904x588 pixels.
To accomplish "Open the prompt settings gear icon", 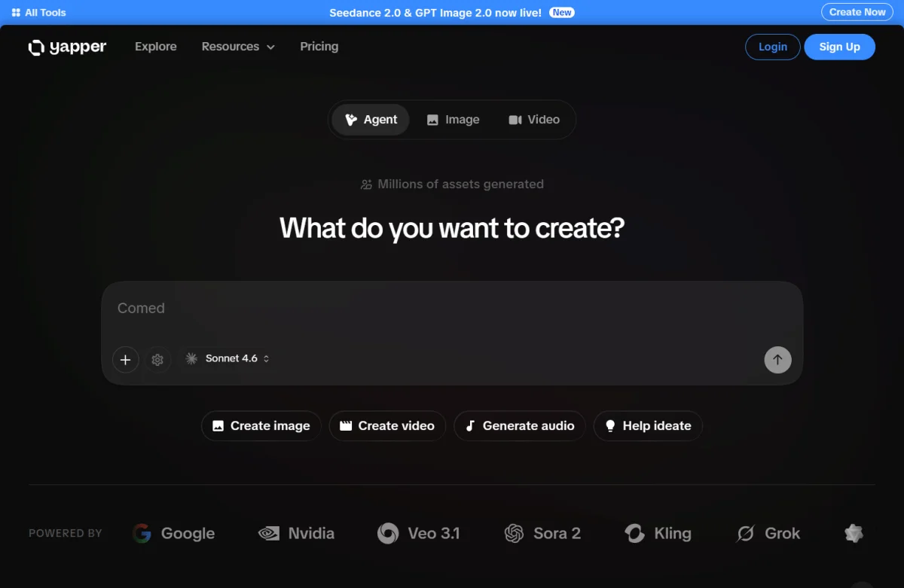I will point(157,360).
